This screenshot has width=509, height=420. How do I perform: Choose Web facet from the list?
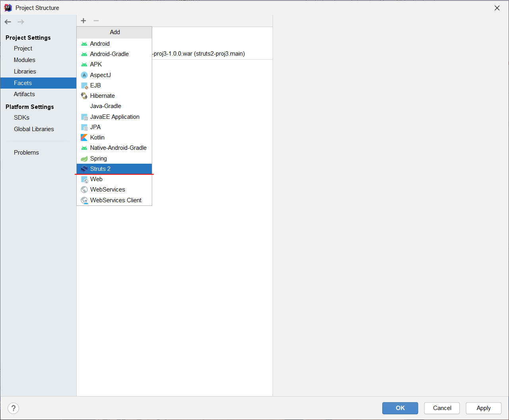114,179
